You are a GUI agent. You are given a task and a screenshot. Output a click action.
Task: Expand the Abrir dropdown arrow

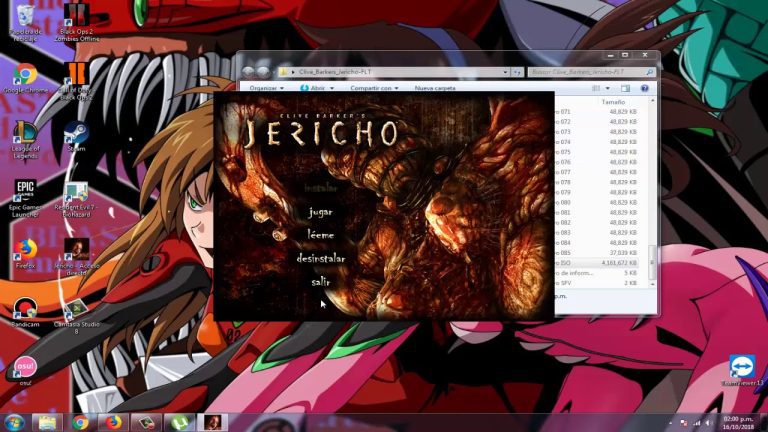[x=332, y=88]
